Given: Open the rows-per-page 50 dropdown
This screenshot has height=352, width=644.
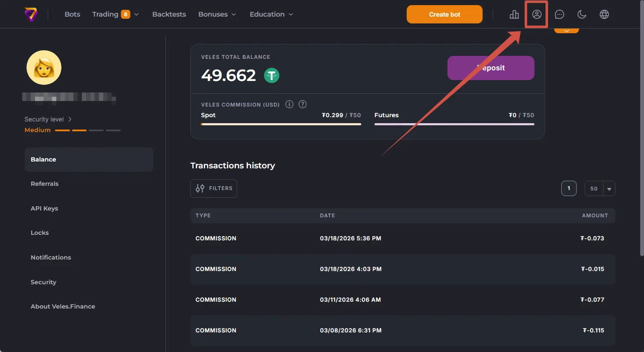Looking at the screenshot, I should (600, 188).
